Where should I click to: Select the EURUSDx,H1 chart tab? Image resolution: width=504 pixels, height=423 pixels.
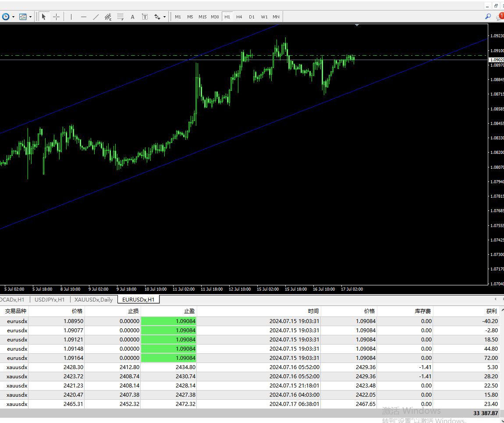coord(138,299)
